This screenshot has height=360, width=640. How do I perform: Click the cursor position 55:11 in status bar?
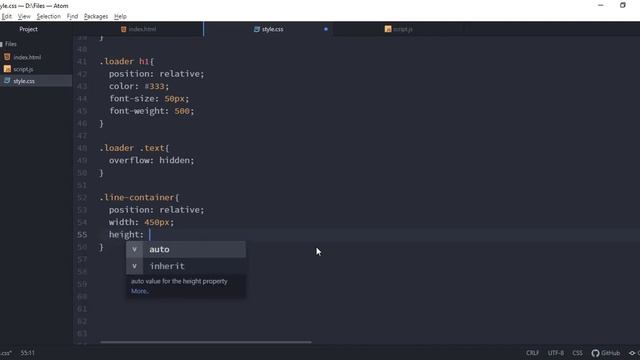point(28,353)
